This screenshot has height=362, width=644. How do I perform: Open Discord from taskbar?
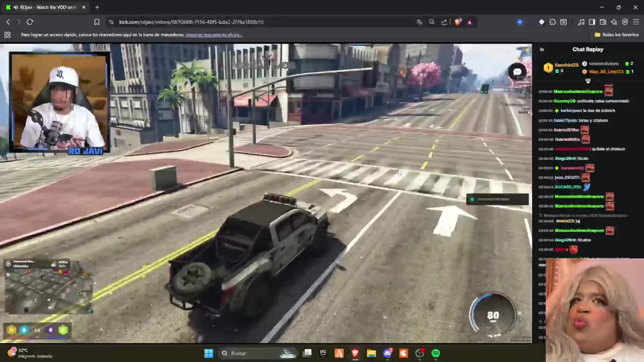(387, 353)
